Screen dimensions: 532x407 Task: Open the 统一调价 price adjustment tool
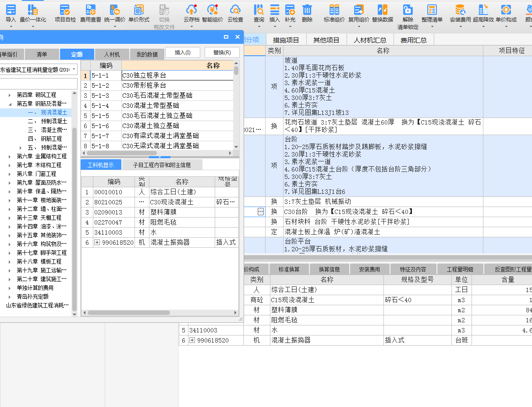click(115, 13)
